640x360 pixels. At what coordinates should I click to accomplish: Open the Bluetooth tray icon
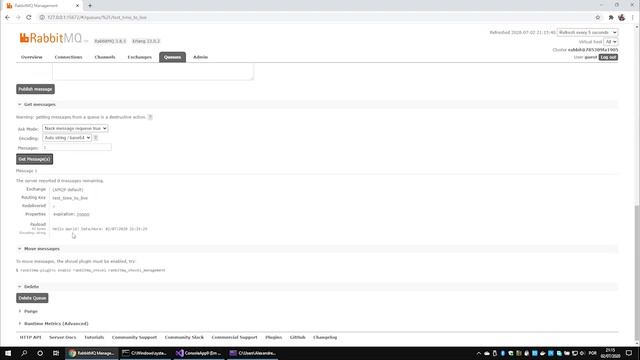502,353
